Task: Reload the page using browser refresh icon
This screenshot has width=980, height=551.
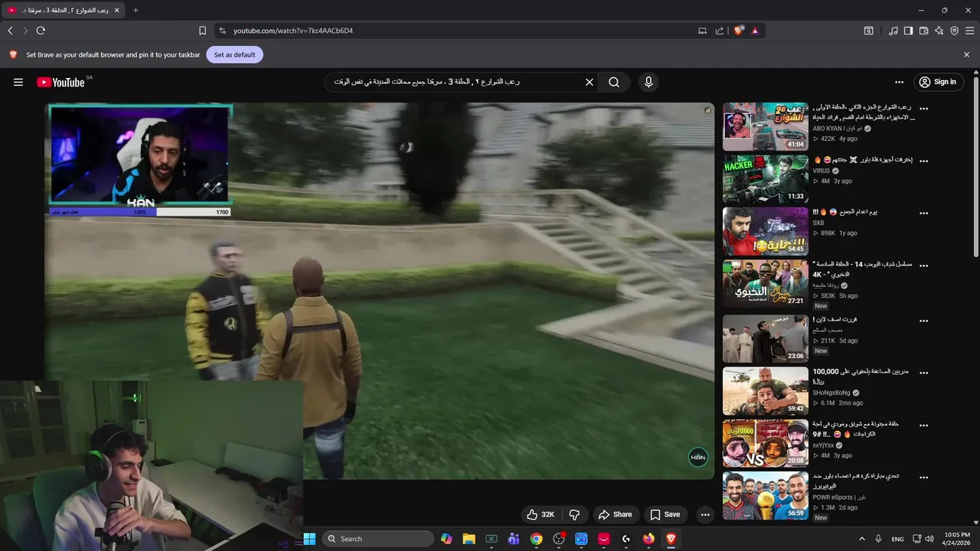Action: pyautogui.click(x=41, y=31)
